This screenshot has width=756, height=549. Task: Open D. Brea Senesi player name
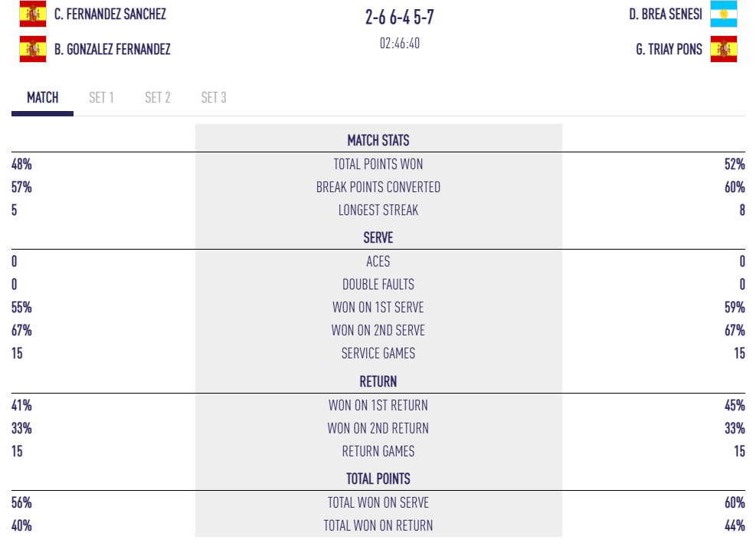(666, 14)
